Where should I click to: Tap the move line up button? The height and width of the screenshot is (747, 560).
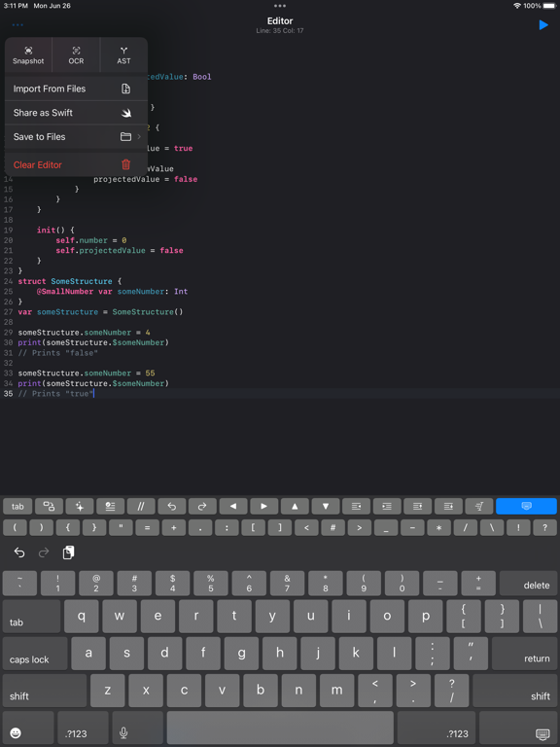(418, 506)
